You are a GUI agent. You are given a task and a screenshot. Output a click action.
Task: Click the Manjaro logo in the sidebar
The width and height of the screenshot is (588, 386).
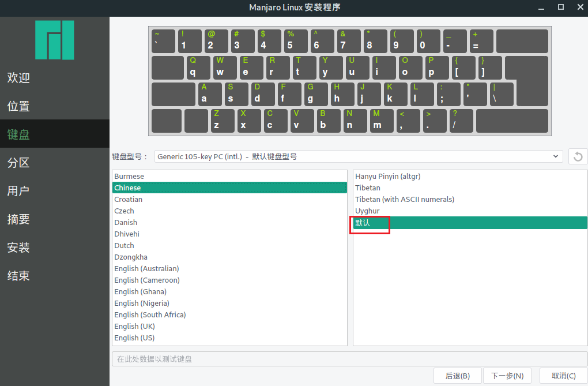[x=54, y=40]
